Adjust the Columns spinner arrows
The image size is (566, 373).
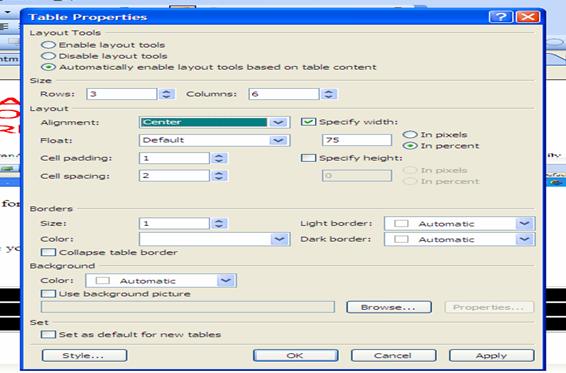click(328, 94)
